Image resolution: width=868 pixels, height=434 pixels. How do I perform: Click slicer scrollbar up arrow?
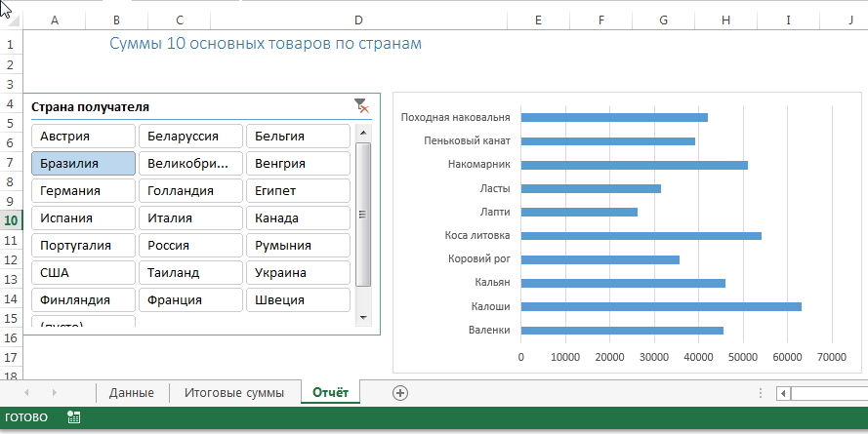(x=363, y=133)
